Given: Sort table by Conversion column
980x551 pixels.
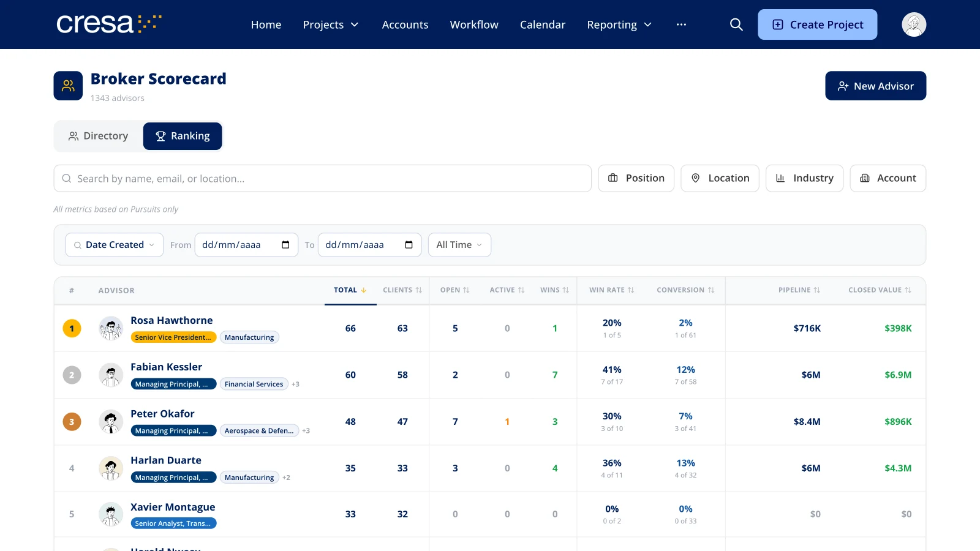Looking at the screenshot, I should coord(685,290).
